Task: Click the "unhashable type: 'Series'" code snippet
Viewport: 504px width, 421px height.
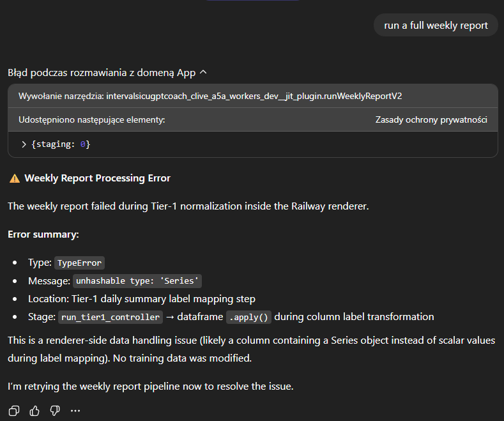Action: [x=137, y=281]
